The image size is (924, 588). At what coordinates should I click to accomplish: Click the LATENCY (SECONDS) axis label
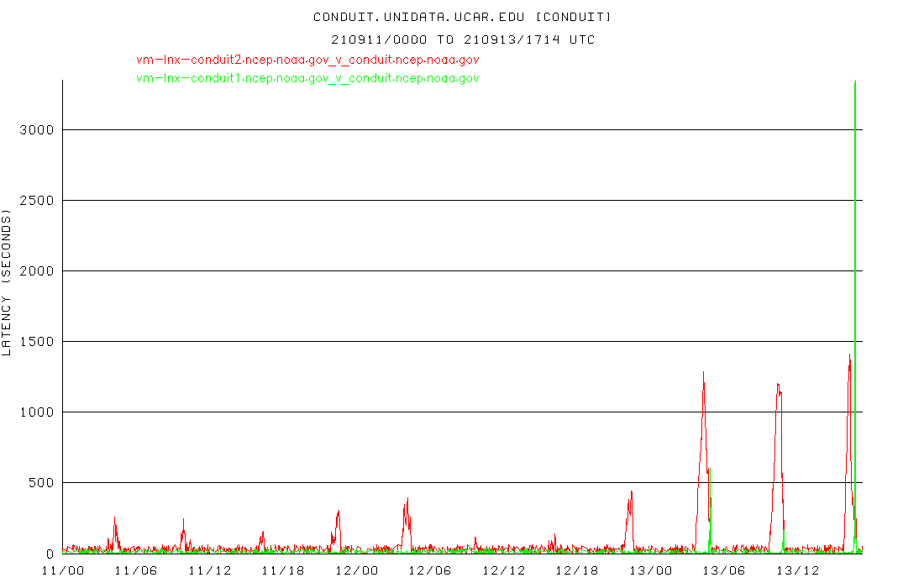pos(8,284)
